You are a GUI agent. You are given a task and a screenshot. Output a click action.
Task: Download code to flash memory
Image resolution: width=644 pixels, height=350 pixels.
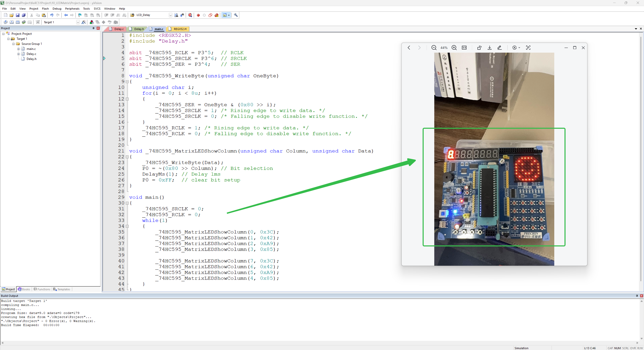[38, 22]
